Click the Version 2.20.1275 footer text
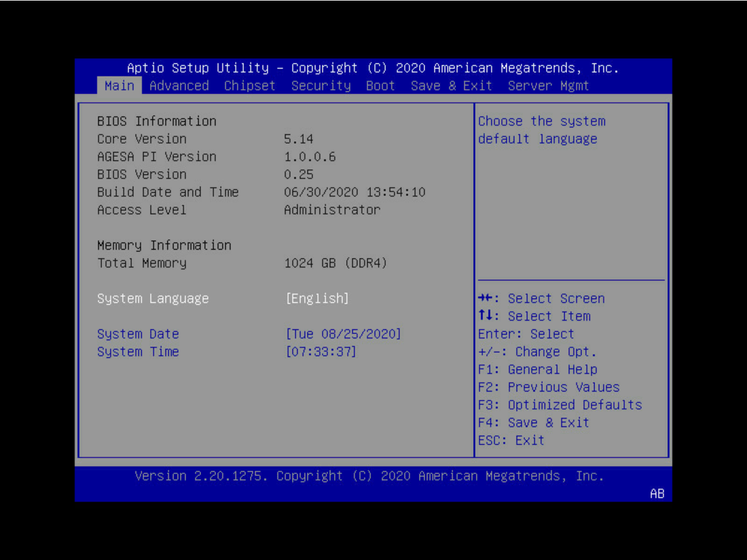 tap(370, 476)
